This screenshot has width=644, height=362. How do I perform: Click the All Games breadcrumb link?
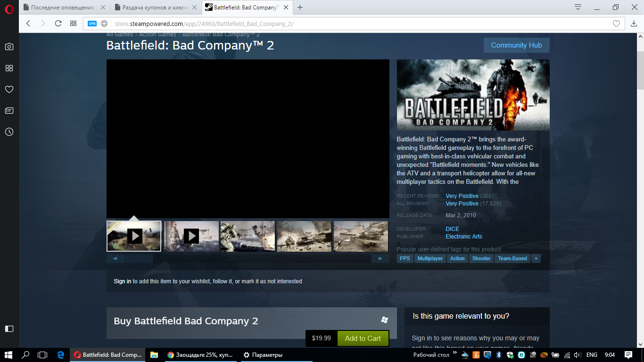click(x=120, y=34)
